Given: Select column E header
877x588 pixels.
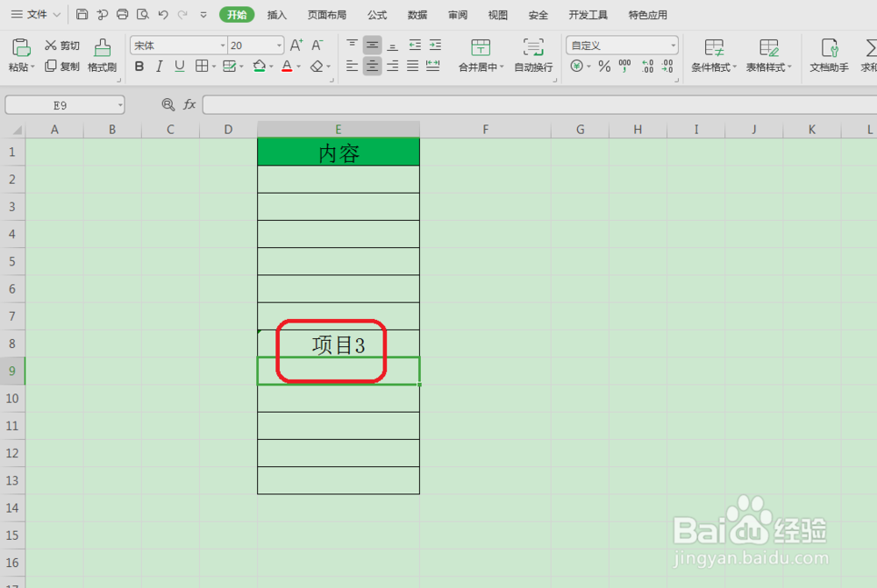Looking at the screenshot, I should 339,129.
